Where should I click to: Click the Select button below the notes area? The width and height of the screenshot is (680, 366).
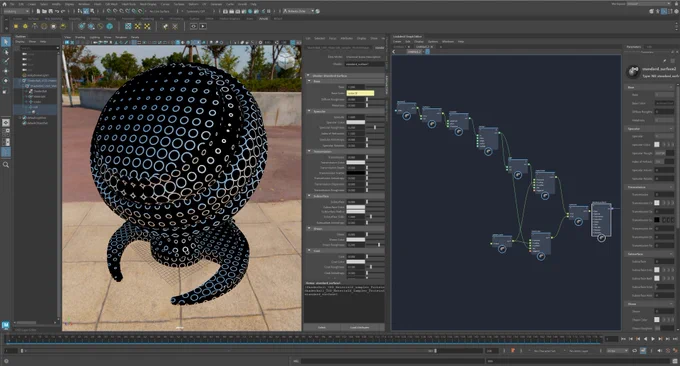pos(322,327)
